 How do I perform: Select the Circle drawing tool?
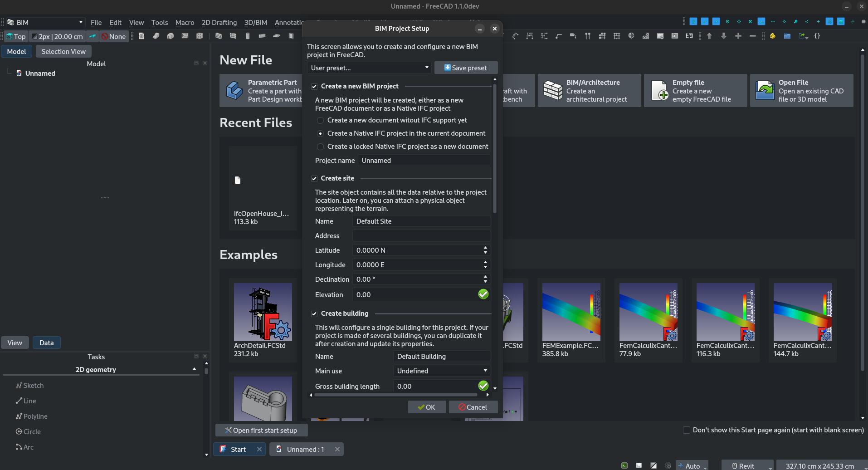tap(32, 431)
